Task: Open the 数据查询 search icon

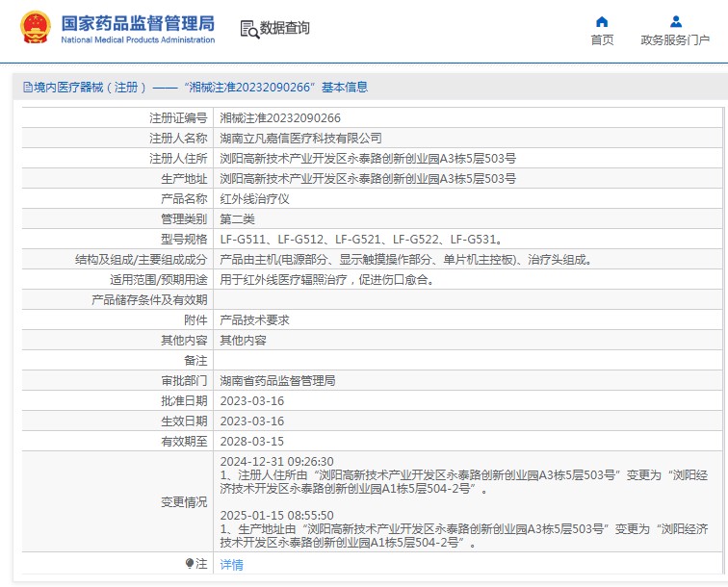Action: (x=249, y=29)
